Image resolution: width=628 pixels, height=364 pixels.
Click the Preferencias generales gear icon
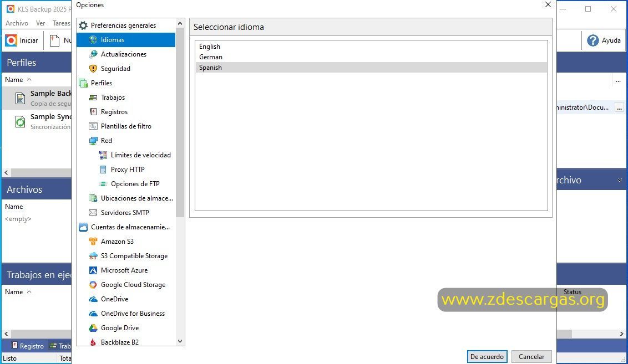83,25
